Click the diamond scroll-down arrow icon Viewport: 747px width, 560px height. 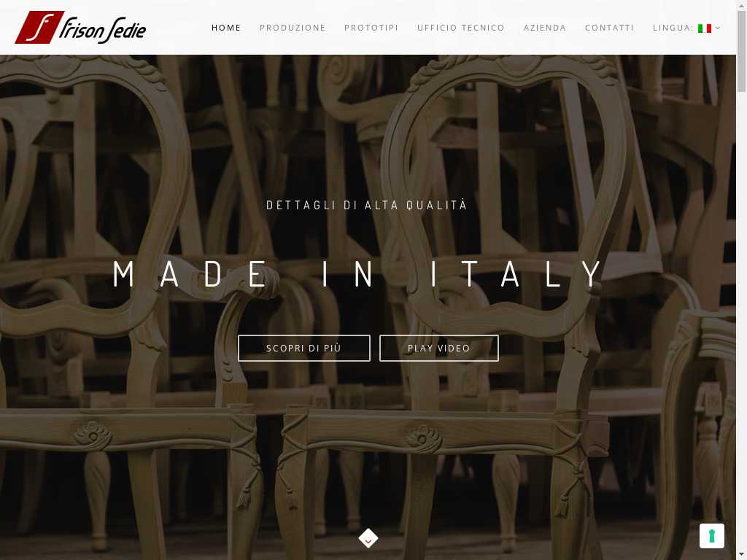click(368, 539)
